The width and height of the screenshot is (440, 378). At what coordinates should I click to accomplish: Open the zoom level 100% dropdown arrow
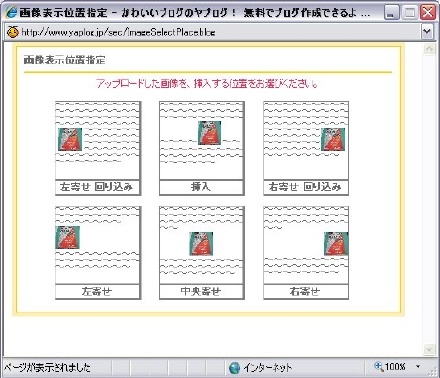pos(418,367)
